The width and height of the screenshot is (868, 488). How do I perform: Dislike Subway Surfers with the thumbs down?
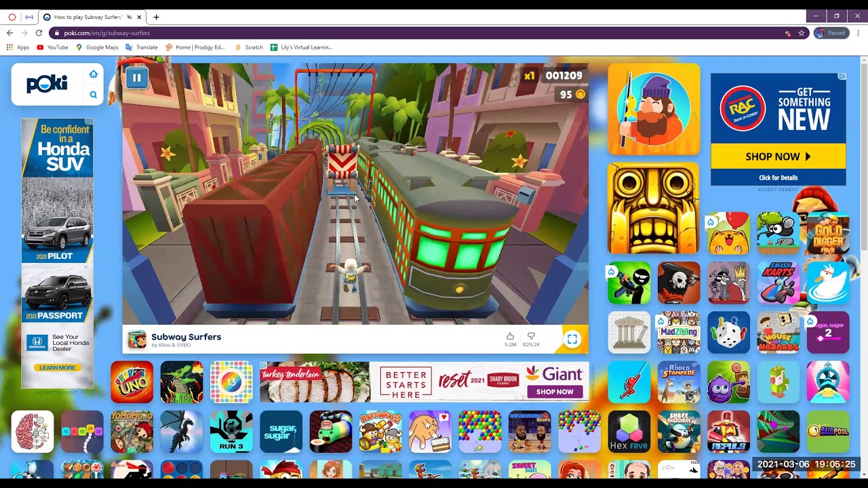point(531,336)
